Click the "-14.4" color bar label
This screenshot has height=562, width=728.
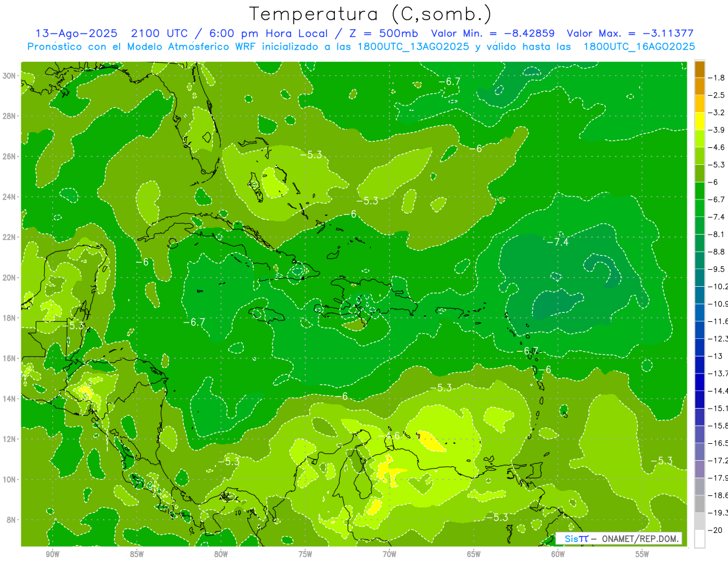pyautogui.click(x=718, y=390)
